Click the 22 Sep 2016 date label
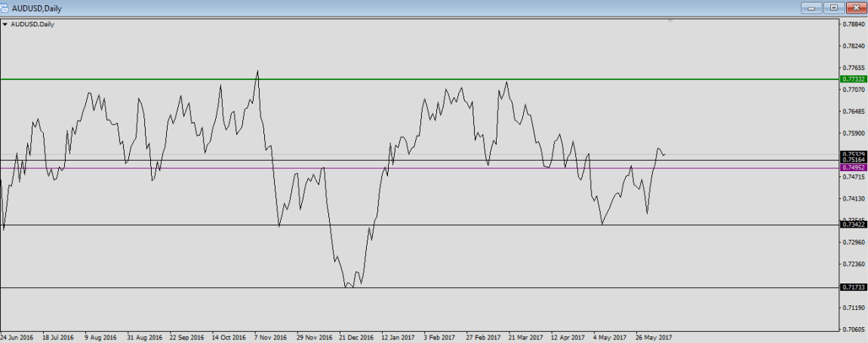 pos(187,337)
